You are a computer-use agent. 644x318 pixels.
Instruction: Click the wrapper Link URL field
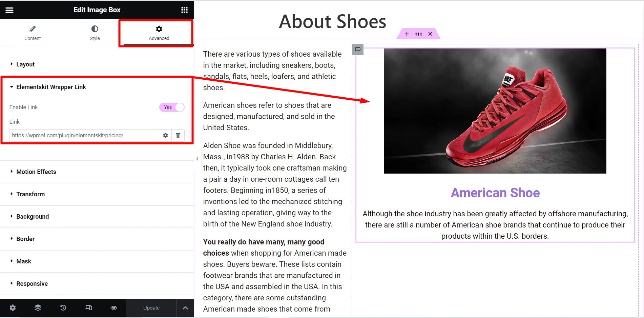84,135
